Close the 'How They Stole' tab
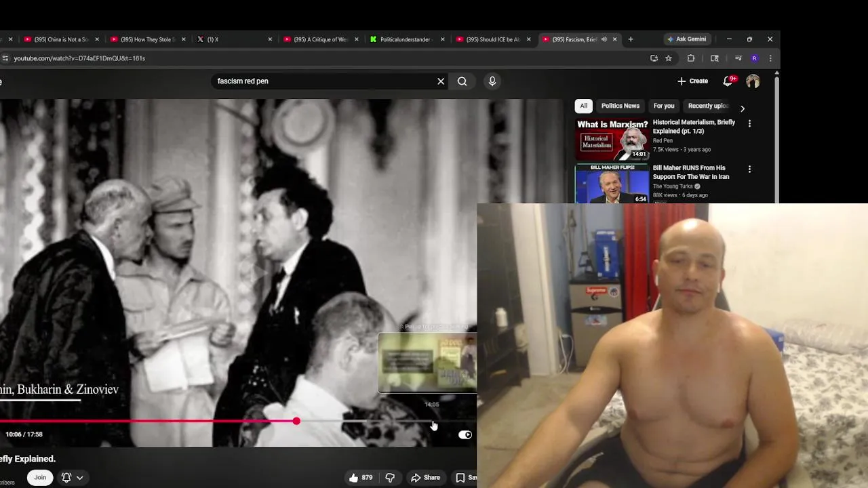This screenshot has width=868, height=488. point(183,39)
